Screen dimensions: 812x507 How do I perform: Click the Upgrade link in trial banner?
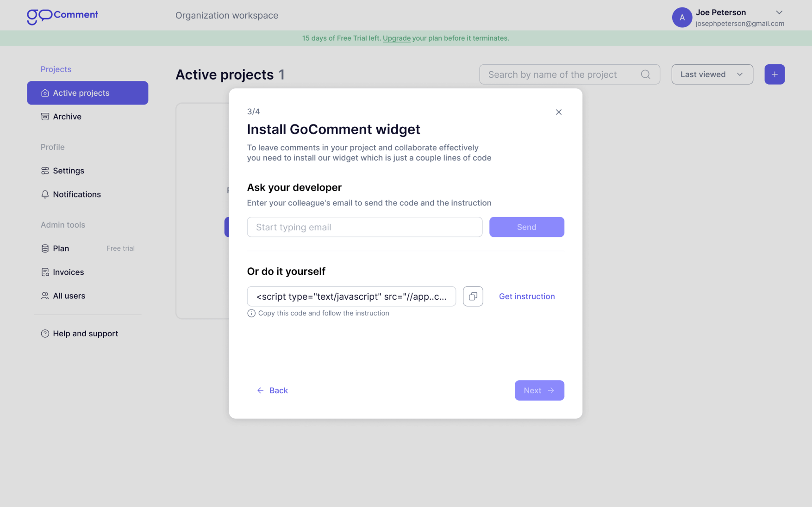(396, 38)
